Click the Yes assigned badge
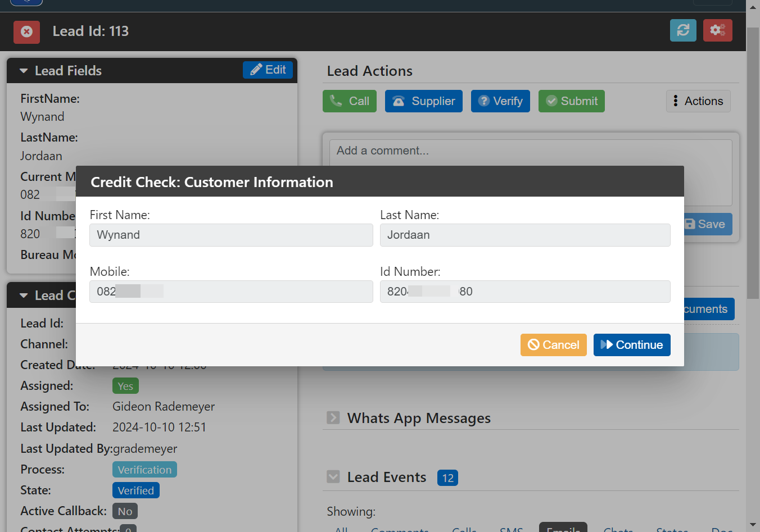The image size is (760, 532). (125, 386)
